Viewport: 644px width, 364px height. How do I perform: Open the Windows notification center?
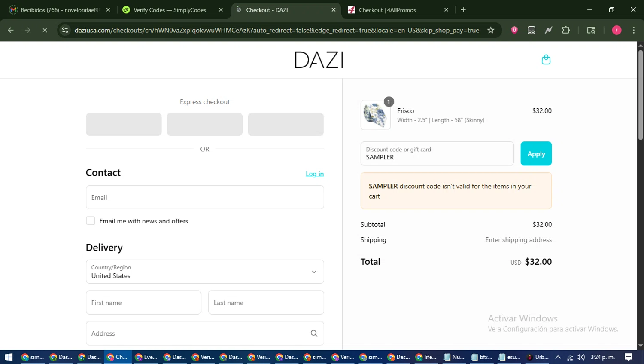coord(629,357)
